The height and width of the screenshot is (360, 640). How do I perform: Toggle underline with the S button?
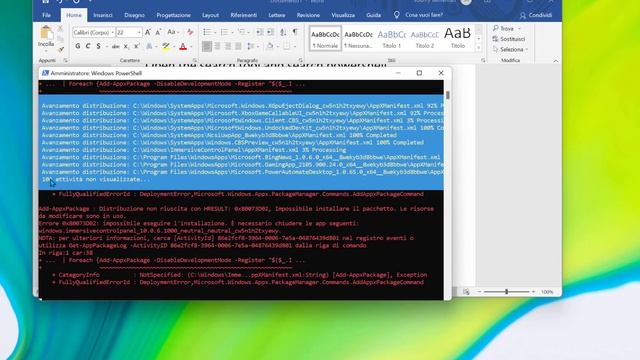click(x=98, y=47)
